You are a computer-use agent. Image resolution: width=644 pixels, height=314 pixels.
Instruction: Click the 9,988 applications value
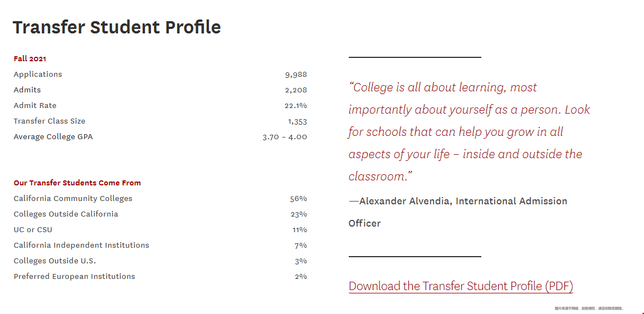click(x=296, y=75)
